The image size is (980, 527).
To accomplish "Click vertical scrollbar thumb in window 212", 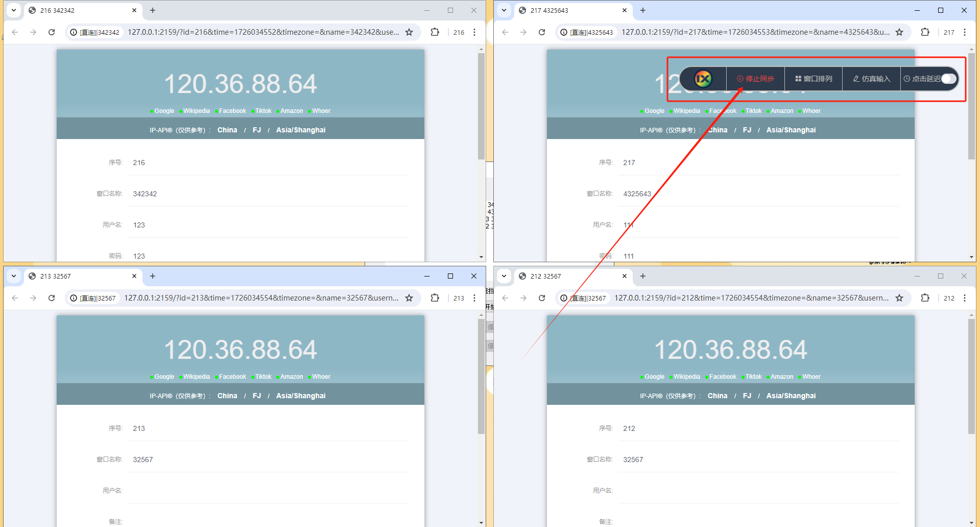I will pos(971,376).
